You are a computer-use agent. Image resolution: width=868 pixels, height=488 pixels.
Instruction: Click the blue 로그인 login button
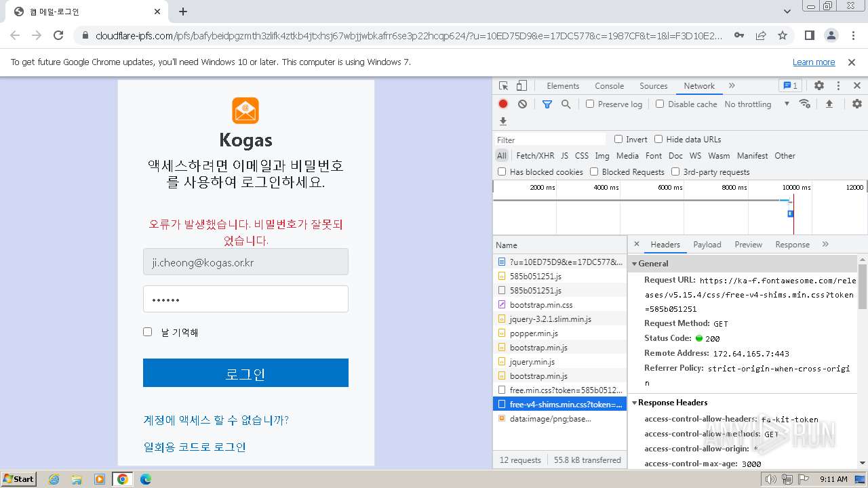pos(245,373)
